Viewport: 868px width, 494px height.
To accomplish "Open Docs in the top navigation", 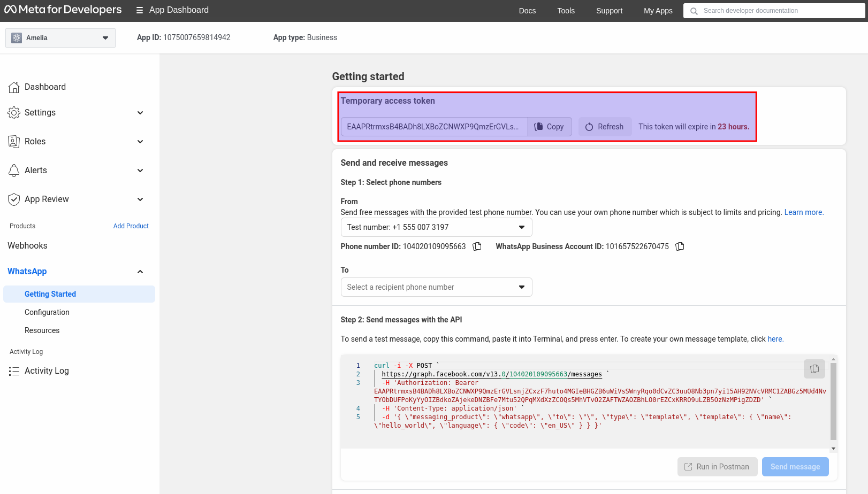I will click(x=527, y=11).
